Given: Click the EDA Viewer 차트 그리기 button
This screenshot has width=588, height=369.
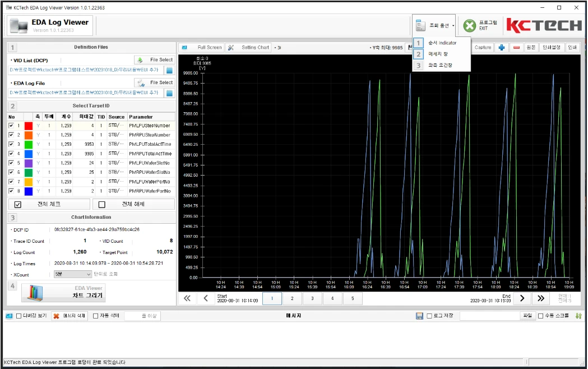Looking at the screenshot, I should pyautogui.click(x=63, y=292).
